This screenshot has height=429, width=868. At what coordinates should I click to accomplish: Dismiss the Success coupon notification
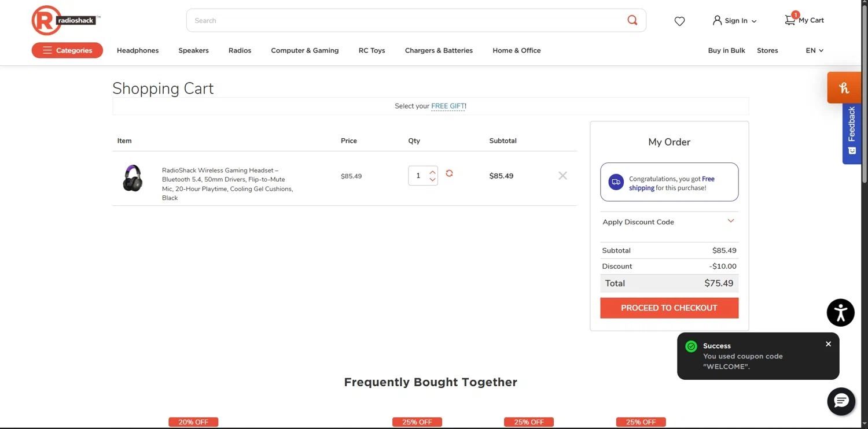click(828, 344)
